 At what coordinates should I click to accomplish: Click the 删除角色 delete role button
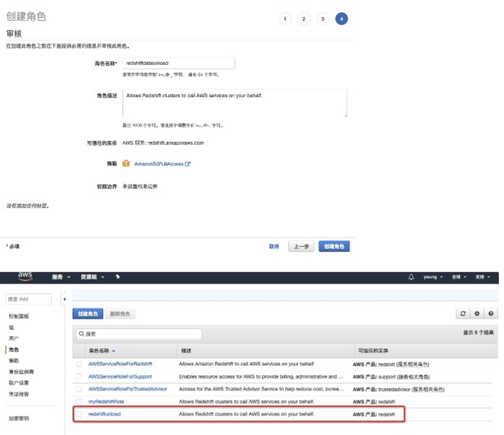(120, 314)
